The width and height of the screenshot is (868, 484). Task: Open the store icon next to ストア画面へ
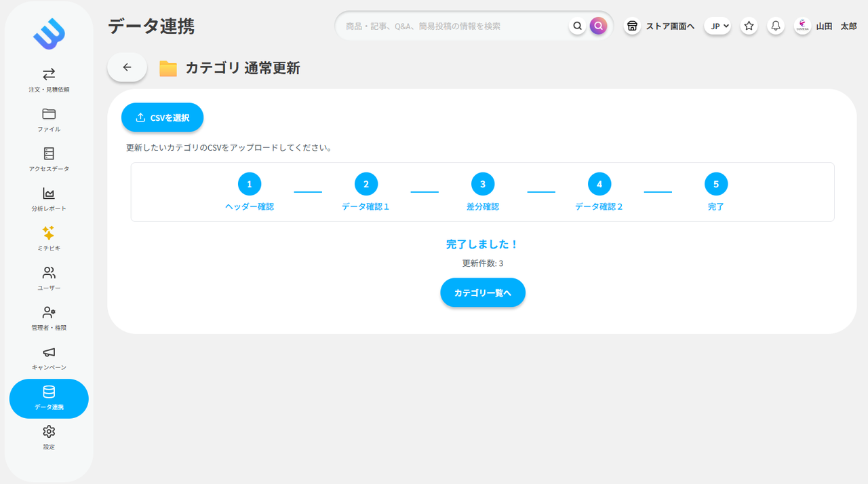pyautogui.click(x=631, y=25)
